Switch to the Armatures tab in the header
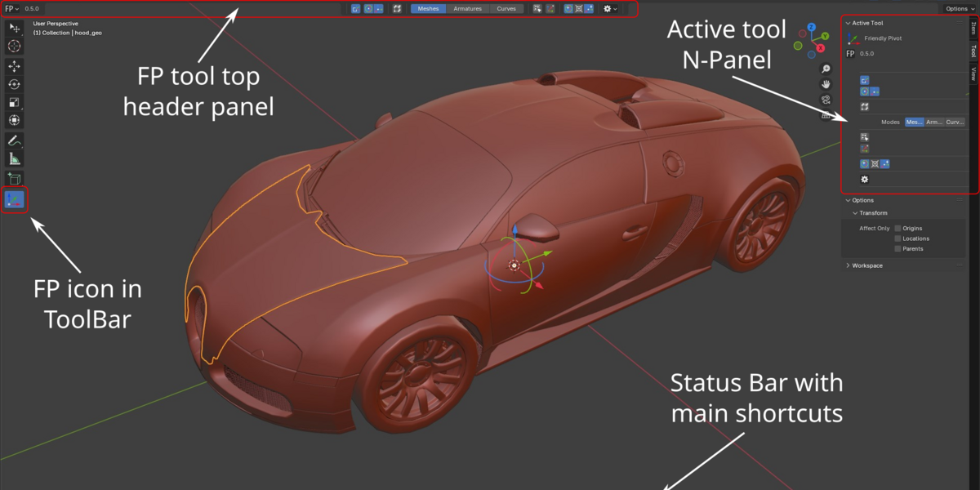 pos(467,8)
